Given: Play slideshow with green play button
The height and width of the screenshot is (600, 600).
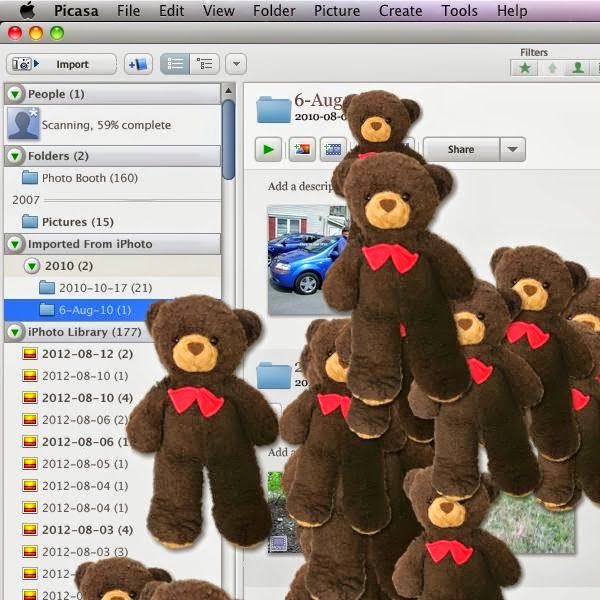Looking at the screenshot, I should click(268, 149).
